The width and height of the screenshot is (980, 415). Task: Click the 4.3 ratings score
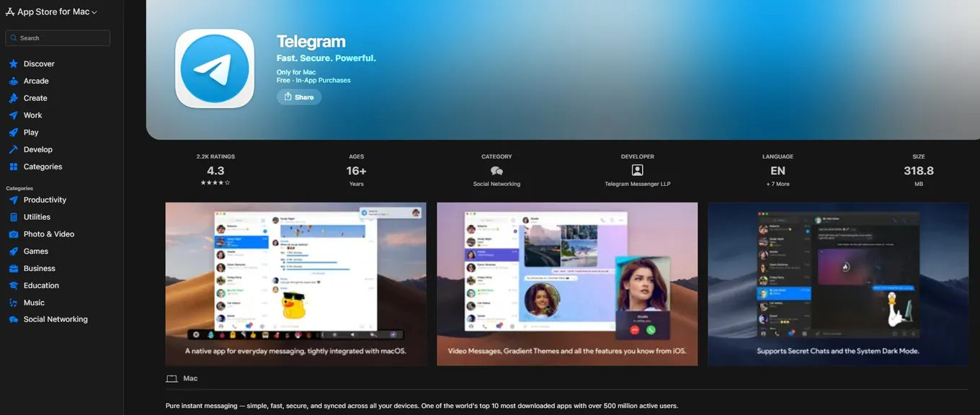(x=215, y=171)
